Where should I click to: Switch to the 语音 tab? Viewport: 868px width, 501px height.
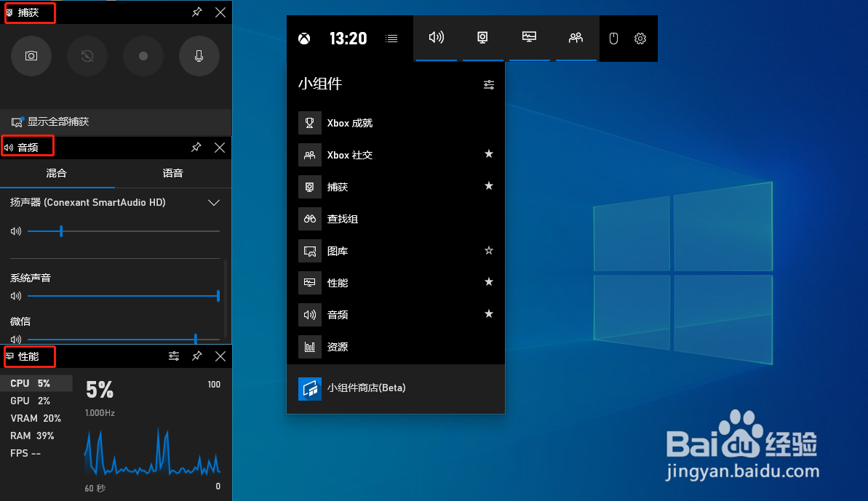point(172,174)
